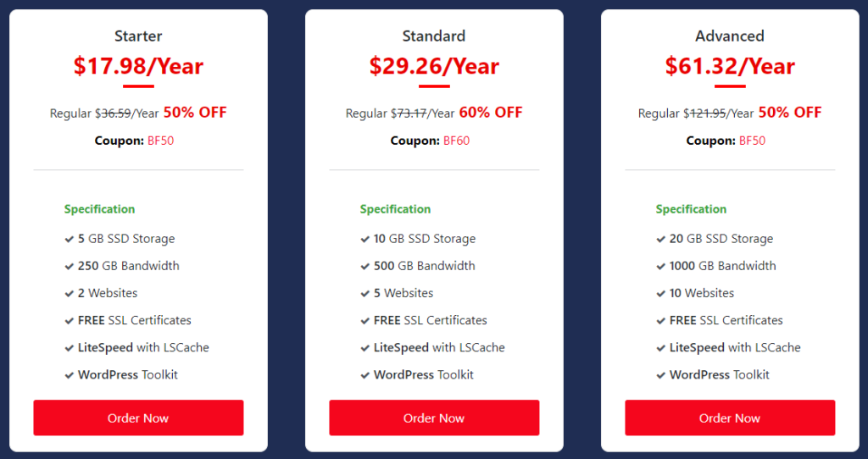Click the $61.32/Year Advanced price

coord(730,66)
